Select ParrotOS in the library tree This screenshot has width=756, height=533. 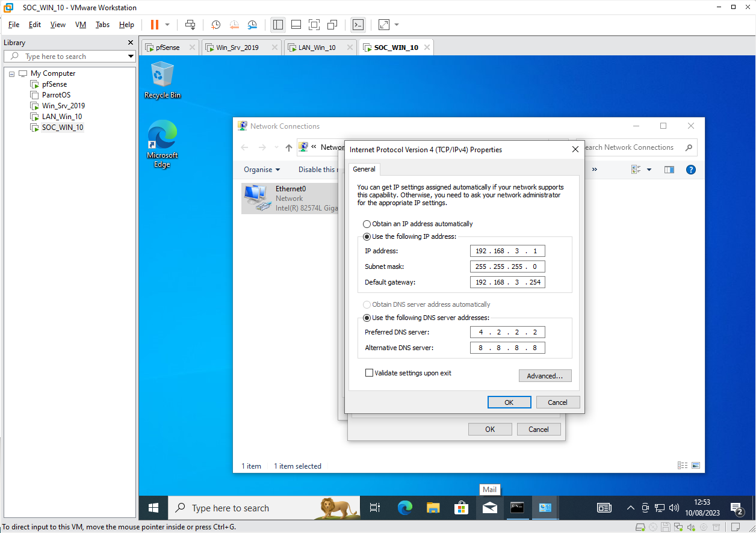pos(56,95)
